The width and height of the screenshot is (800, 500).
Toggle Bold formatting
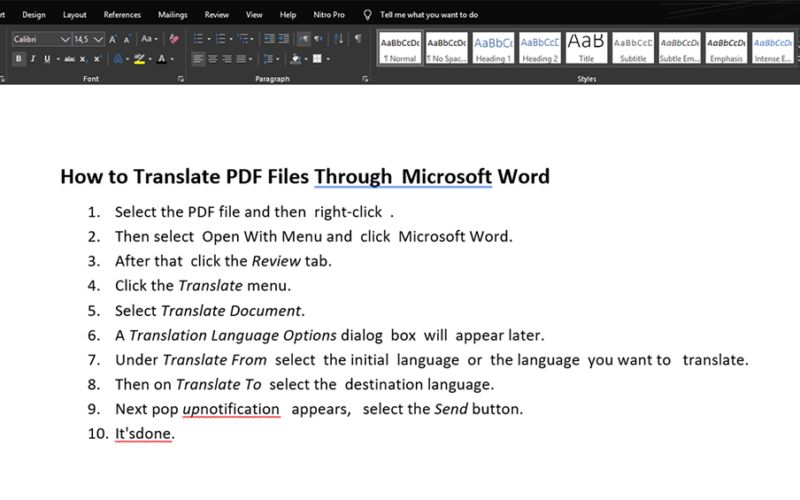(x=19, y=59)
